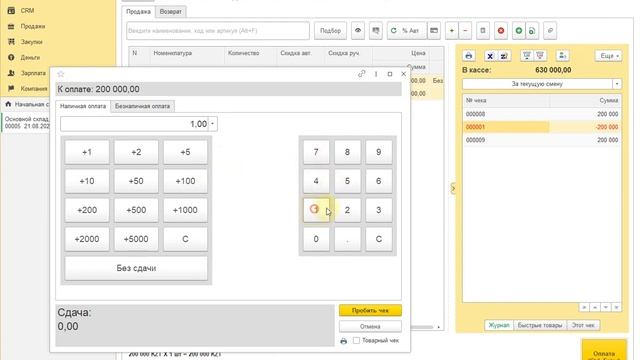Viewport: 640px width, 360px height.
Task: Click the Пробить чек button
Action: [370, 311]
